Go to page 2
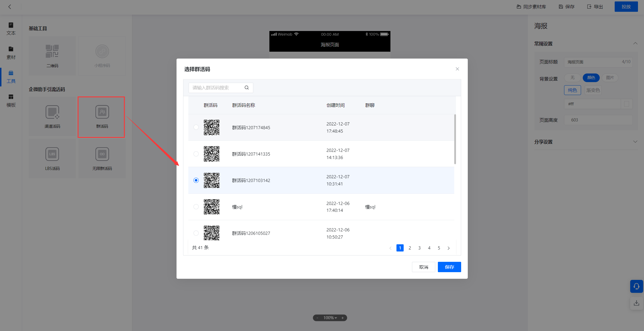 pos(410,248)
